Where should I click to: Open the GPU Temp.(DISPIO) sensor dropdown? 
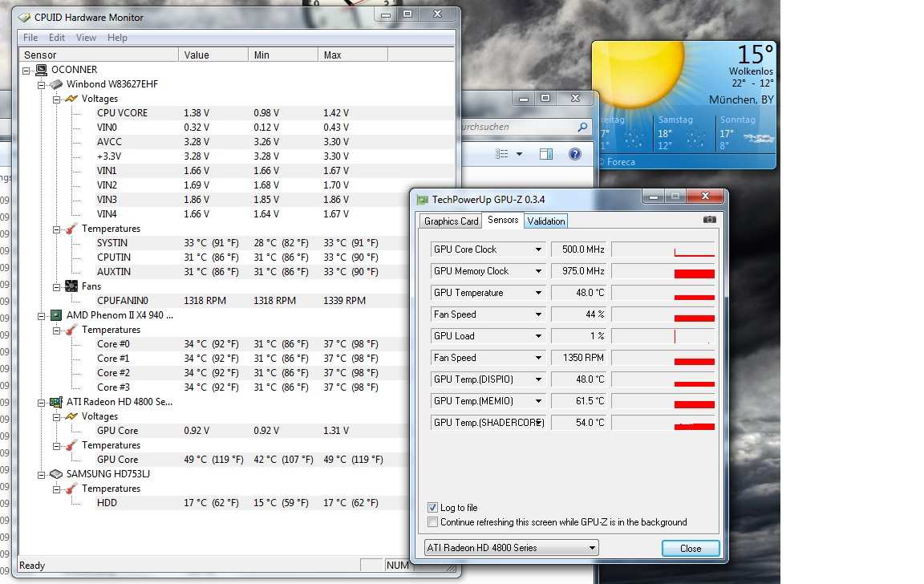point(538,379)
